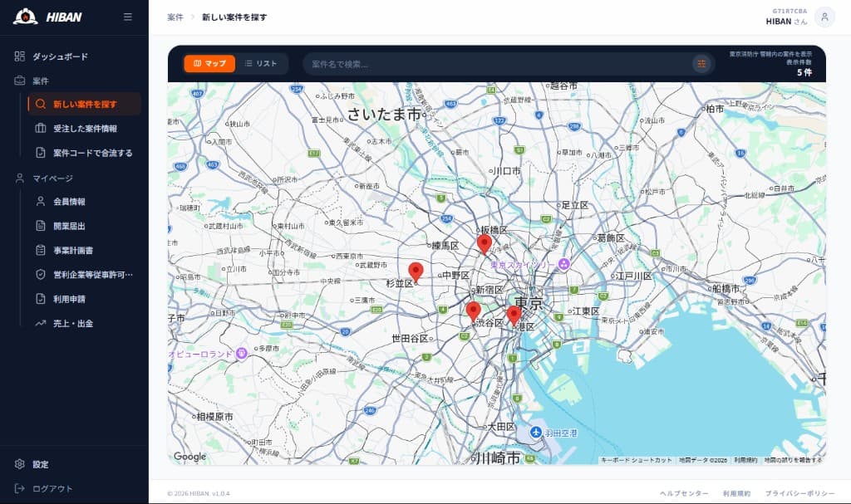Viewport: 851px width, 504px height.
Task: Click the 受注した案件情報 suitcase icon
Action: 41,129
